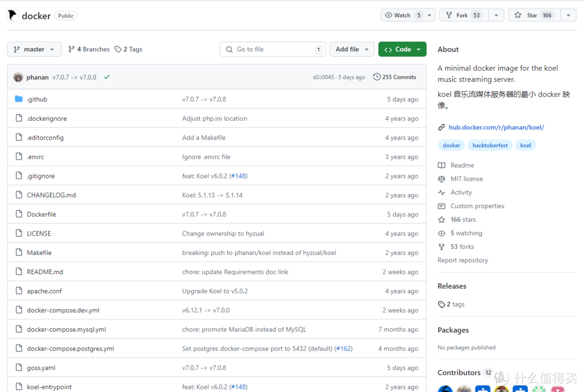The height and width of the screenshot is (392, 583).
Task: Open the 255 Commits history
Action: coord(395,77)
